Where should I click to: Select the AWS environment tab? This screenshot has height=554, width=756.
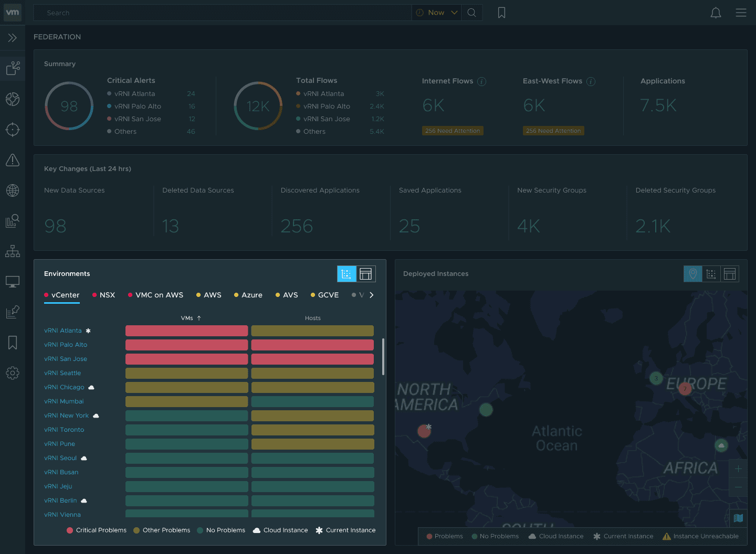pyautogui.click(x=209, y=295)
